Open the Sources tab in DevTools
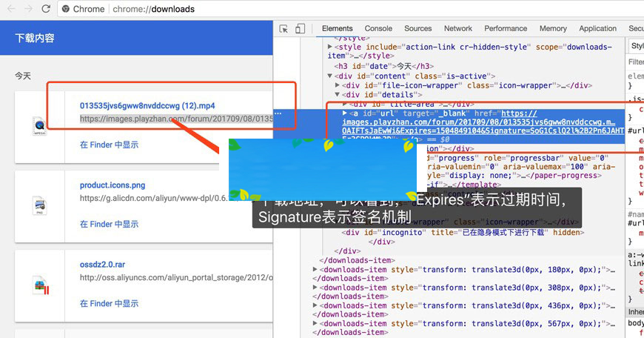Screen dimensions: 644x338 [x=417, y=29]
